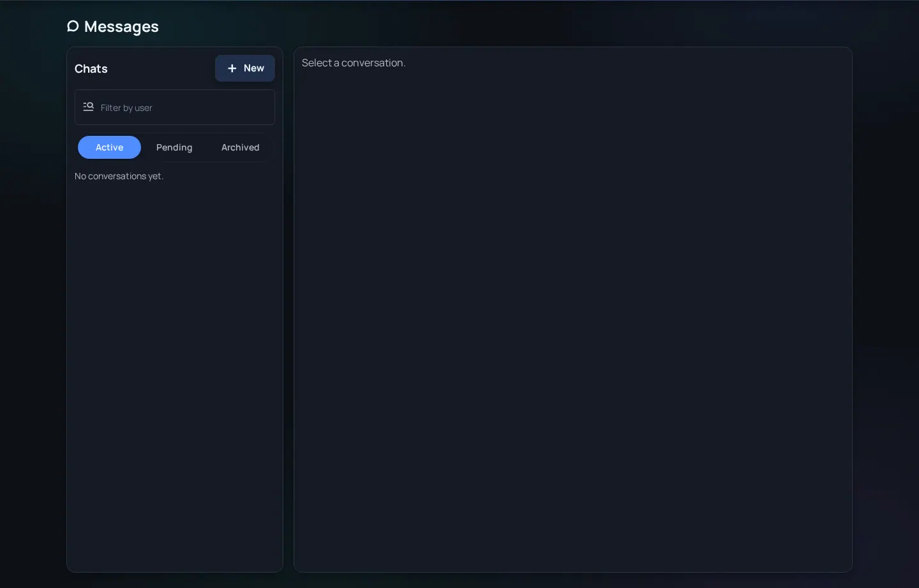Click the user search filter icon
919x588 pixels.
click(89, 107)
